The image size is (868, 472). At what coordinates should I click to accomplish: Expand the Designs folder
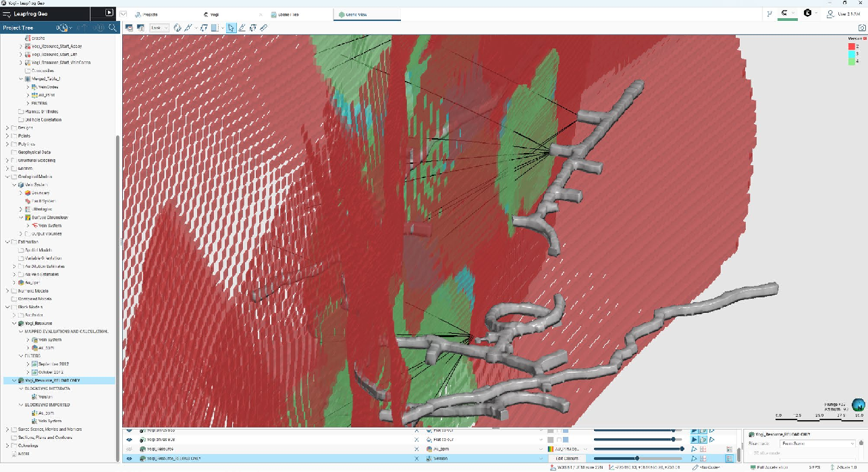coord(7,127)
